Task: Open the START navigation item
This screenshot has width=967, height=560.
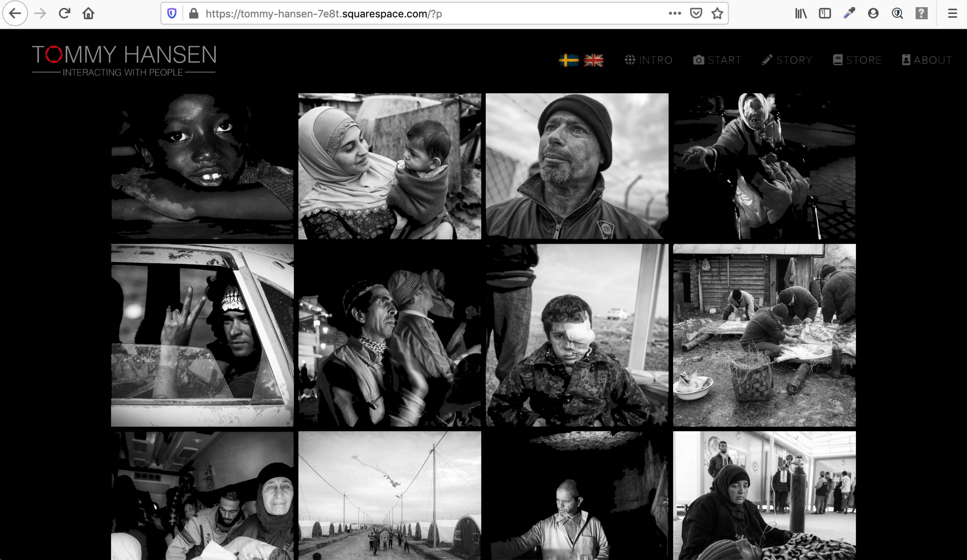Action: coord(717,60)
